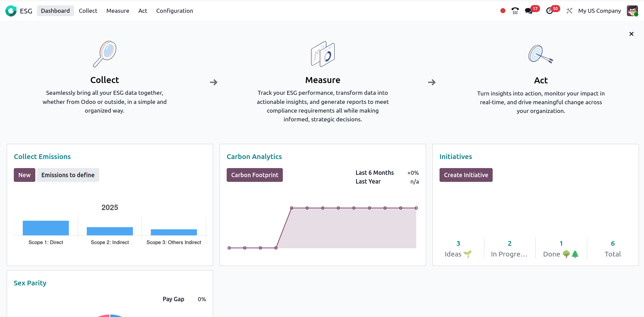This screenshot has width=644, height=317.
Task: Click the Act target illustration
Action: [x=540, y=54]
